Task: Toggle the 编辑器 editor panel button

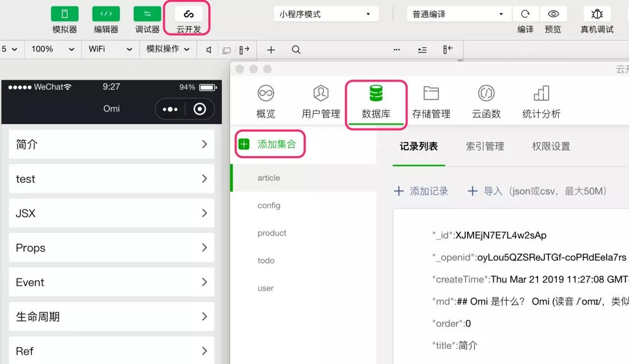Action: click(x=106, y=14)
